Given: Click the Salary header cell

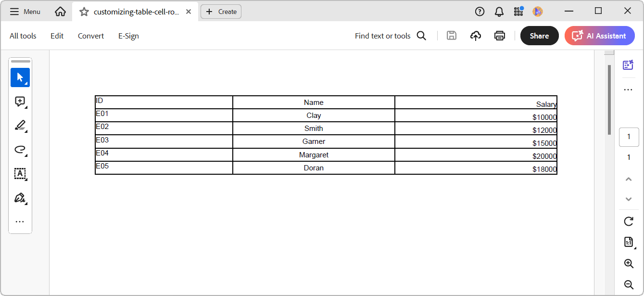Looking at the screenshot, I should point(476,102).
